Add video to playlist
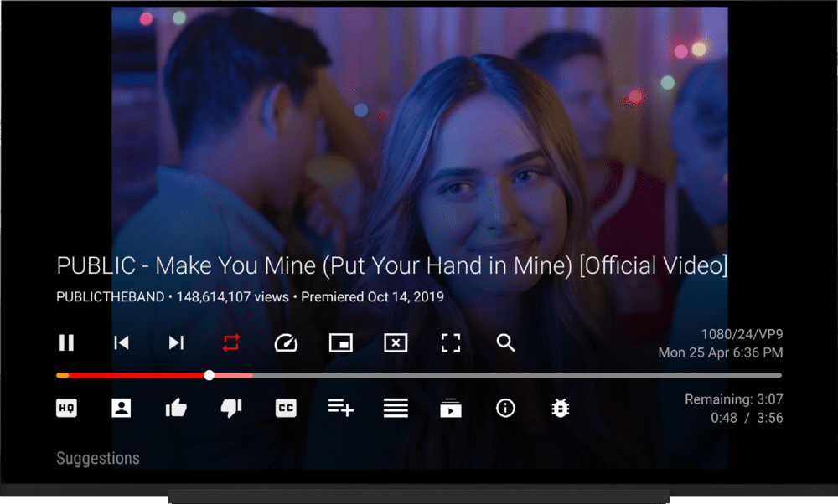 tap(341, 408)
